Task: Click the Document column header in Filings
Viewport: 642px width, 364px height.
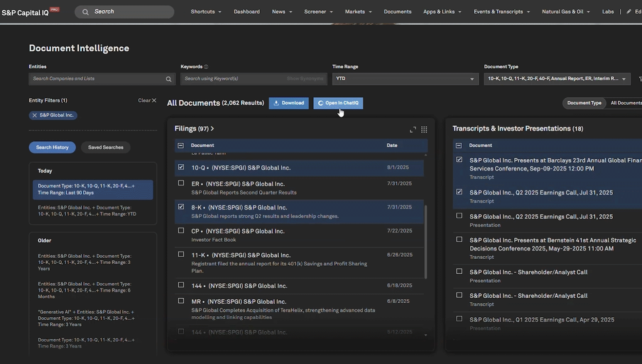Action: (202, 145)
